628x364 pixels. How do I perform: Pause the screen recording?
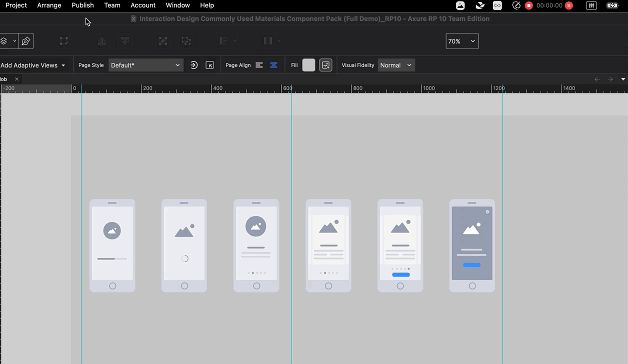568,5
